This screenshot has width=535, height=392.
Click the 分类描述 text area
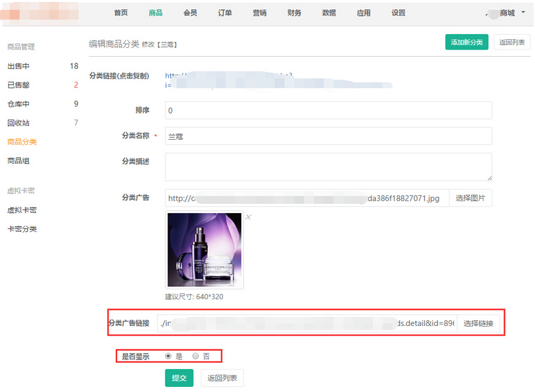coord(328,167)
